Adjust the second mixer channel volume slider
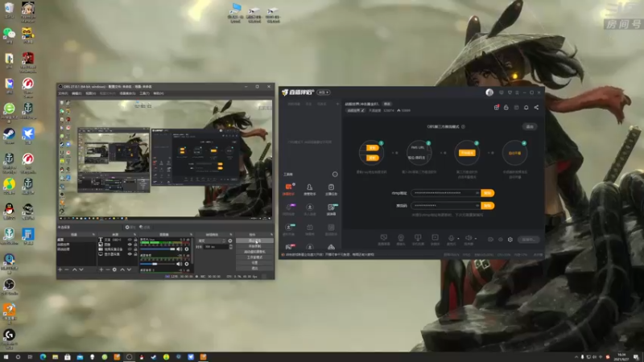 pos(158,264)
